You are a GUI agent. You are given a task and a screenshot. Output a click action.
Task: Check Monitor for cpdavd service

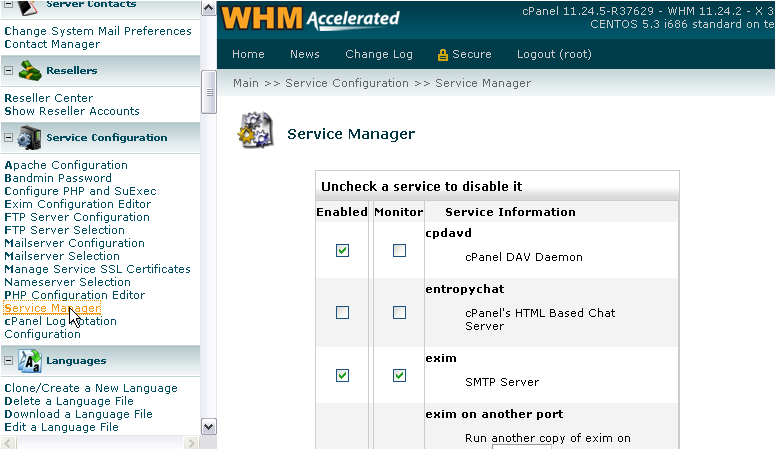[x=399, y=250]
